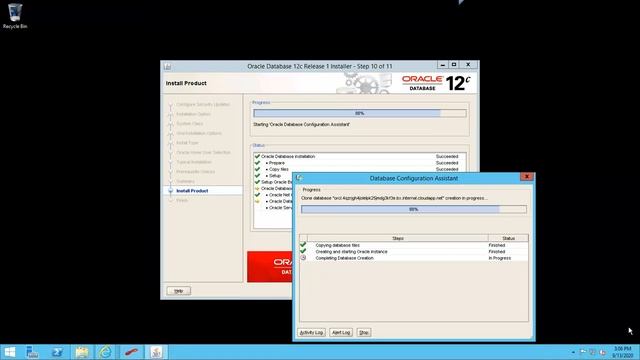Select Oracle Home User Selection step
640x360 pixels.
tap(203, 152)
